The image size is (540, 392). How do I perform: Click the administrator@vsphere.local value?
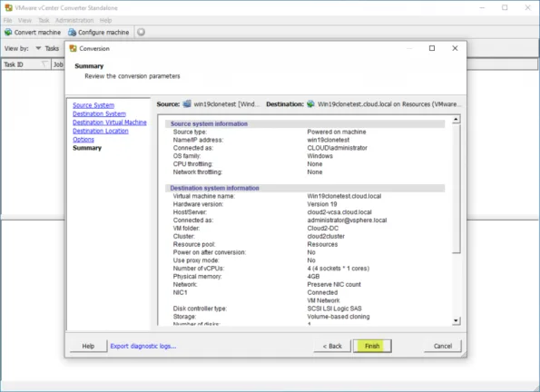[347, 220]
